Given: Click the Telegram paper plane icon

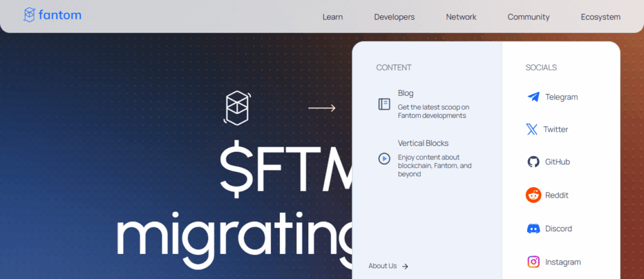Looking at the screenshot, I should 533,97.
